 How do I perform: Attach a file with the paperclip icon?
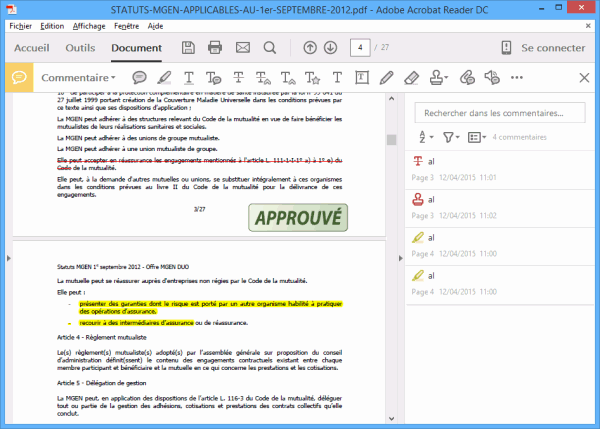coord(467,78)
